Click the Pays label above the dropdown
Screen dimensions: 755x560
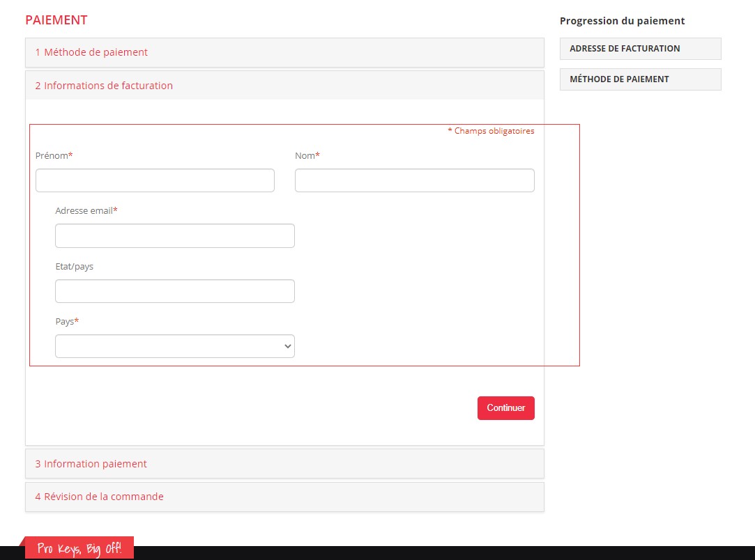65,322
